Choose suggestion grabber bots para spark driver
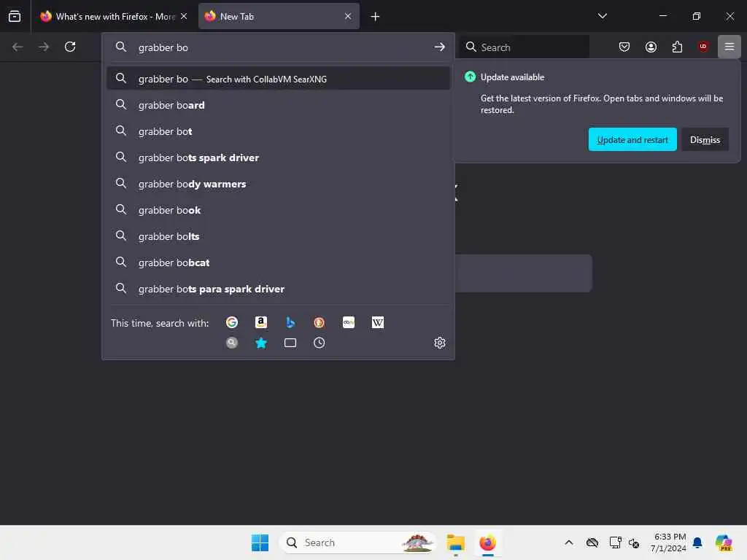 tap(278, 289)
